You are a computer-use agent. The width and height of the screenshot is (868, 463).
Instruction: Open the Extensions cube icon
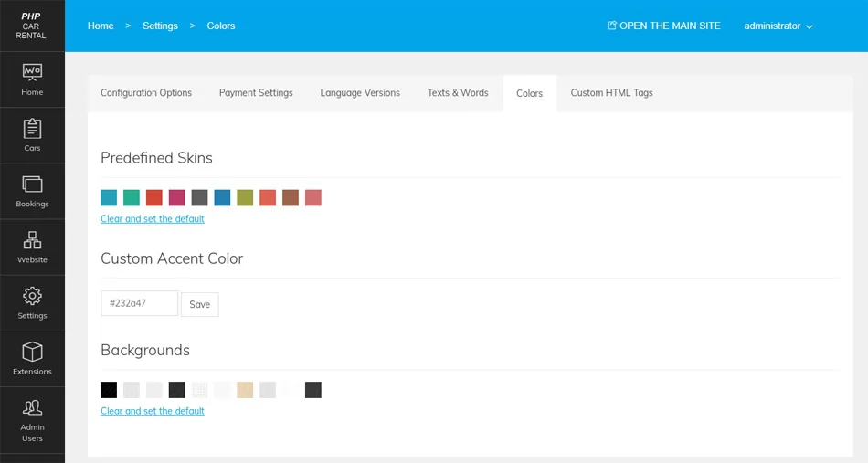point(32,352)
